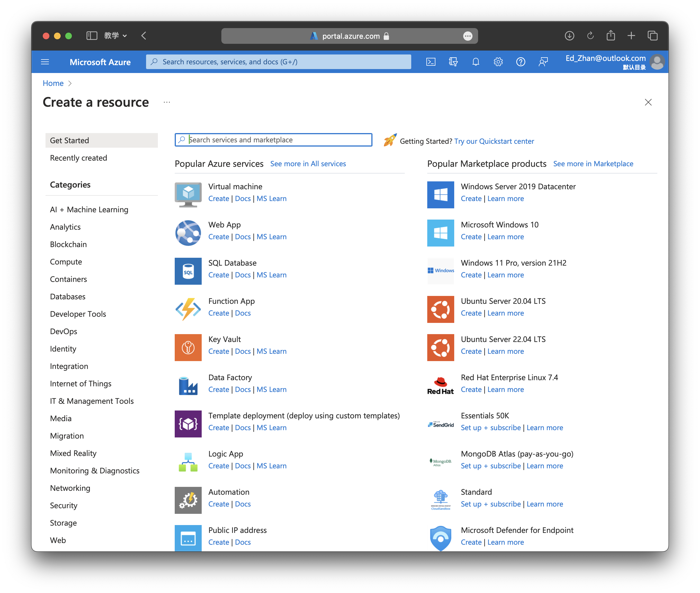Open the Notifications bell
Screen dimensions: 700x593
coord(476,62)
